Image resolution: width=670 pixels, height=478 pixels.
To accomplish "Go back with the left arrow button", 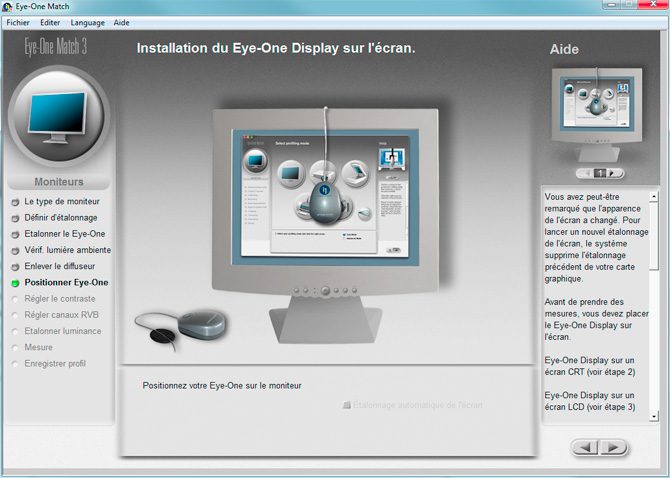I will pyautogui.click(x=585, y=447).
